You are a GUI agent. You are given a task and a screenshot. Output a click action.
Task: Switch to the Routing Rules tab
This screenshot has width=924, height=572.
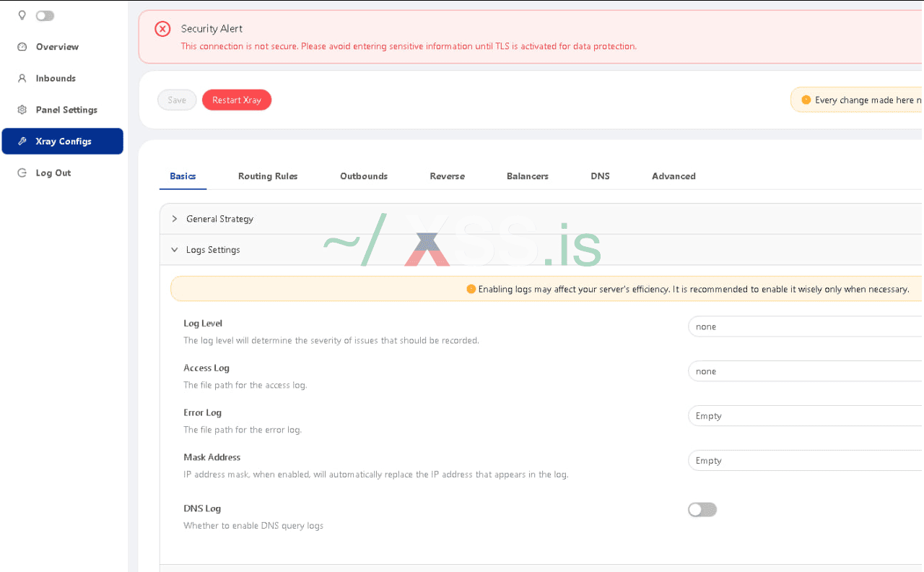(268, 176)
